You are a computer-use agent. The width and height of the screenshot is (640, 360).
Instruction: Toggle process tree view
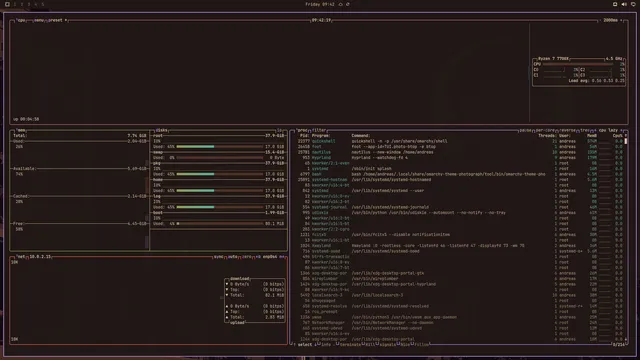click(584, 130)
